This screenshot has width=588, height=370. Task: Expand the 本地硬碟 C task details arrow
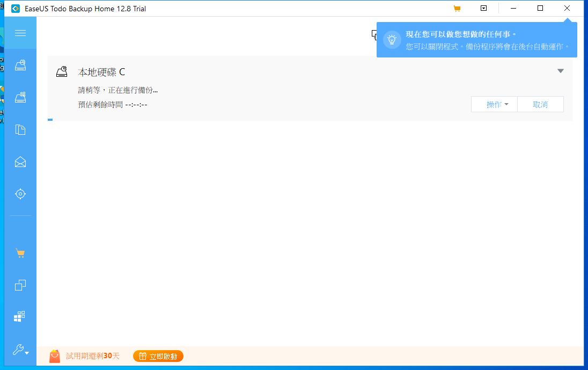560,71
